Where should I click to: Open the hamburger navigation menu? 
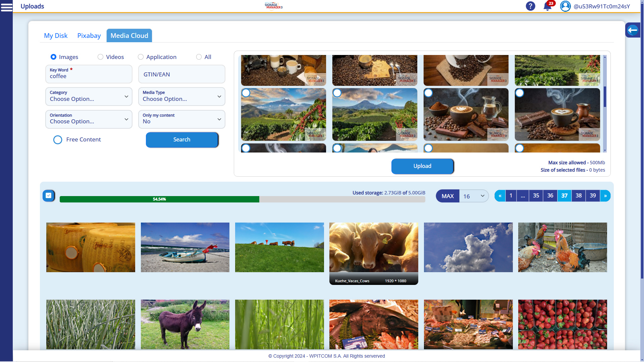[7, 7]
